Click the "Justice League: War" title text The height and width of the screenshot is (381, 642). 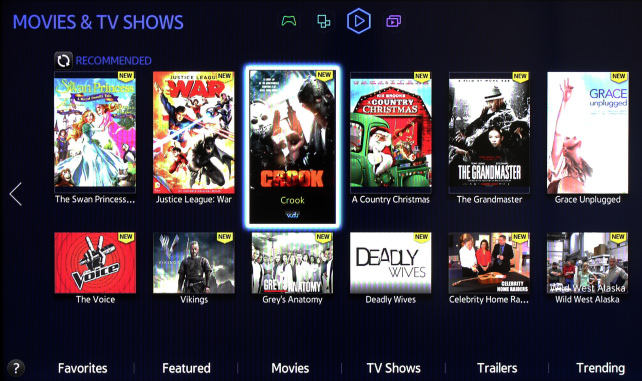coord(194,199)
